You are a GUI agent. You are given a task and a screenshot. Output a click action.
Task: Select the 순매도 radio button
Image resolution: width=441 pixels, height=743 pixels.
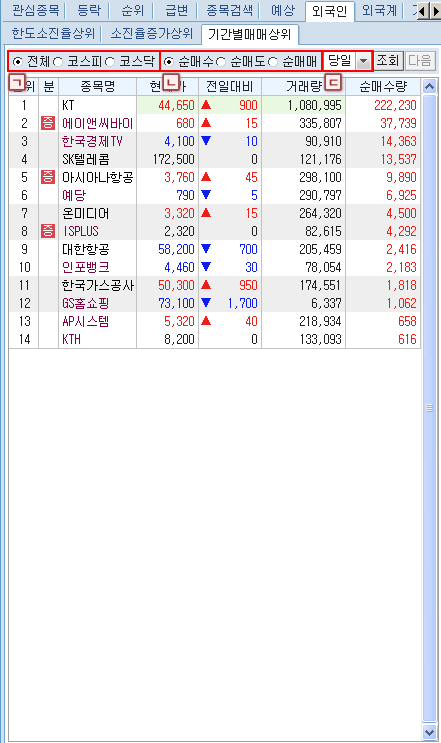[221, 62]
